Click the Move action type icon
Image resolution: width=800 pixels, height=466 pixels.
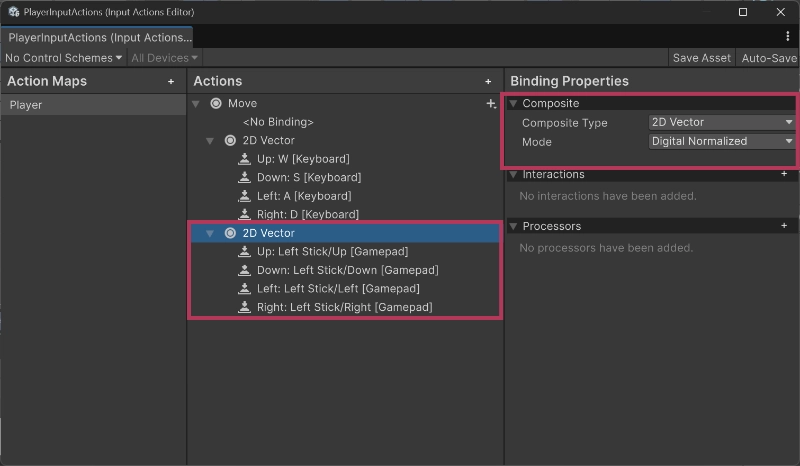point(216,104)
